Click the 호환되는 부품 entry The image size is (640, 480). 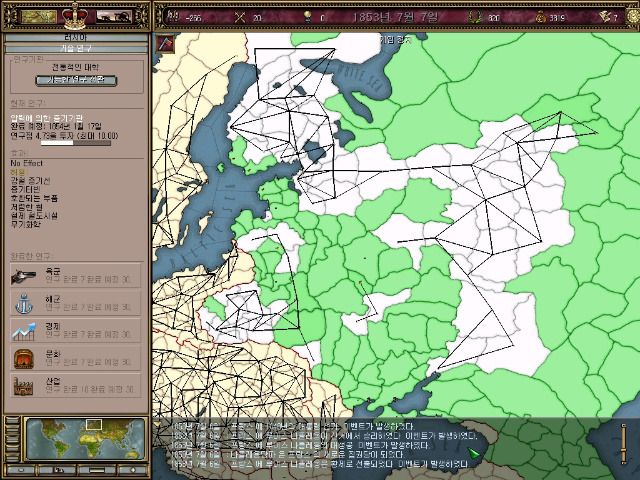(x=34, y=198)
